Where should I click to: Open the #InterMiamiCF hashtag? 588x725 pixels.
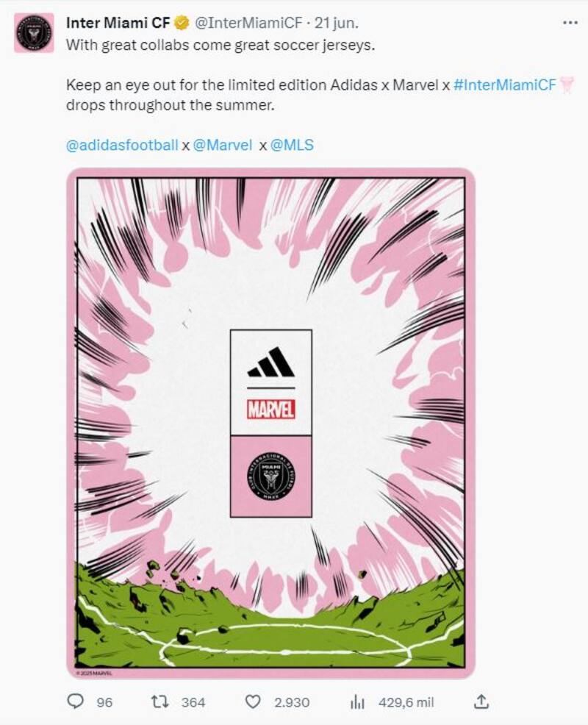tap(505, 85)
